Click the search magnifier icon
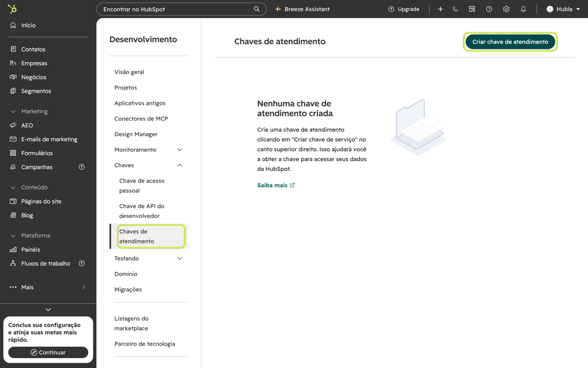Viewport: 588px width, 368px height. [257, 9]
